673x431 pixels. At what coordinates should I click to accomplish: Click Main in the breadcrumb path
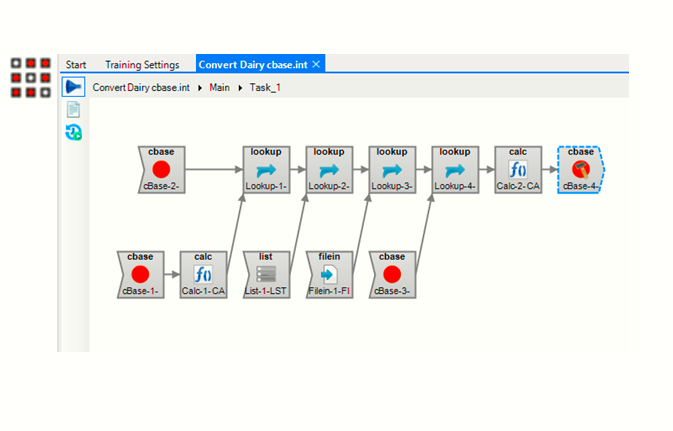click(220, 88)
